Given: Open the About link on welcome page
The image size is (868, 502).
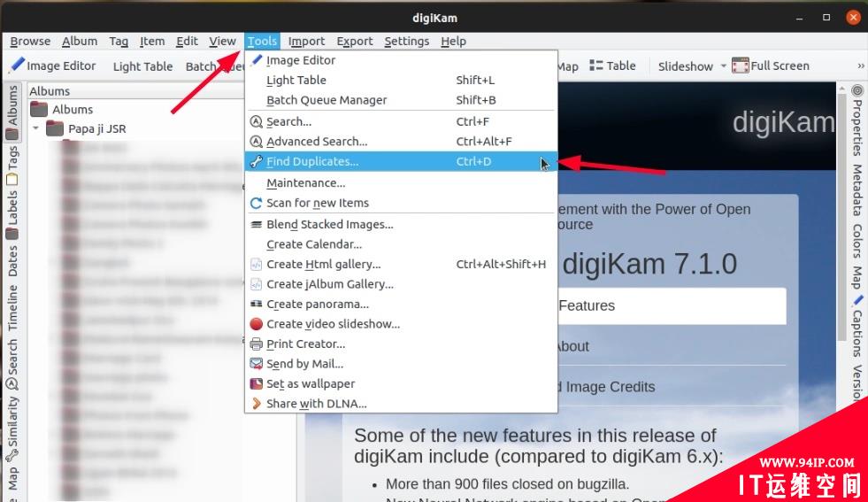Looking at the screenshot, I should tap(573, 346).
